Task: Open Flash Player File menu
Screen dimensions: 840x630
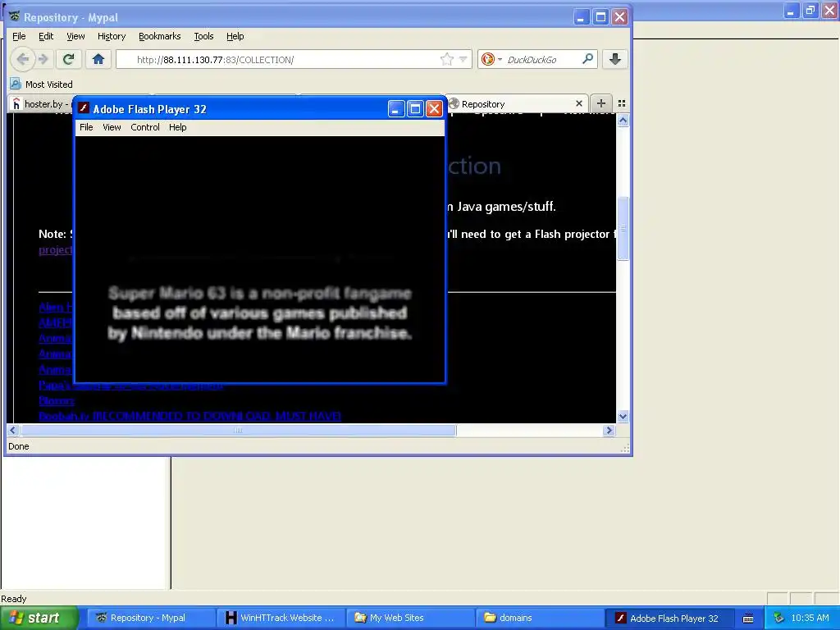Action: coord(86,127)
